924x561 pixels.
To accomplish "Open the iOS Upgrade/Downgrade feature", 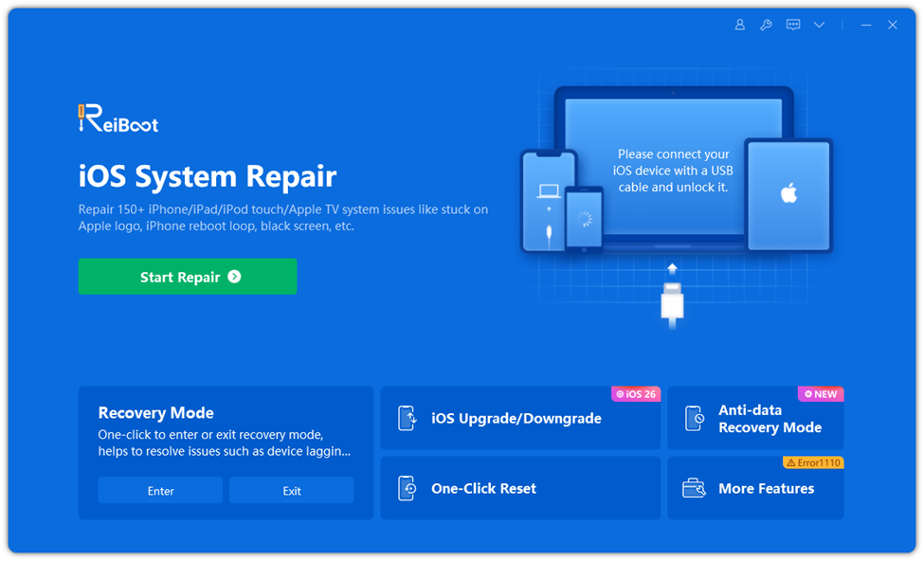I will [521, 418].
